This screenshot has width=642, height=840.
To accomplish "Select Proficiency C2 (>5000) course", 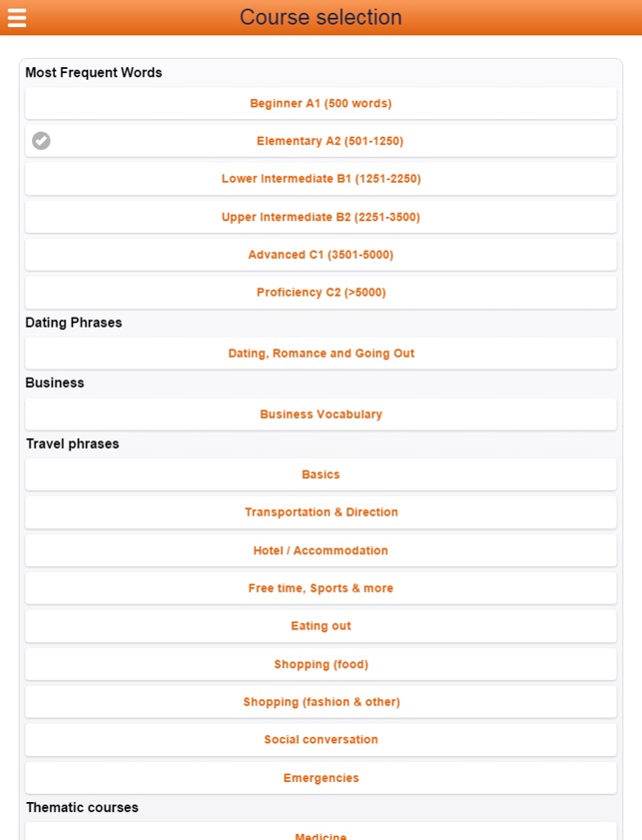I will 321,293.
